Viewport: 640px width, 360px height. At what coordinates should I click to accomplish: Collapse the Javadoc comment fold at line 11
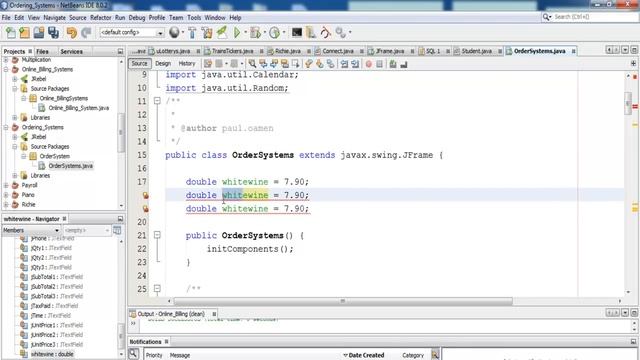pyautogui.click(x=157, y=101)
